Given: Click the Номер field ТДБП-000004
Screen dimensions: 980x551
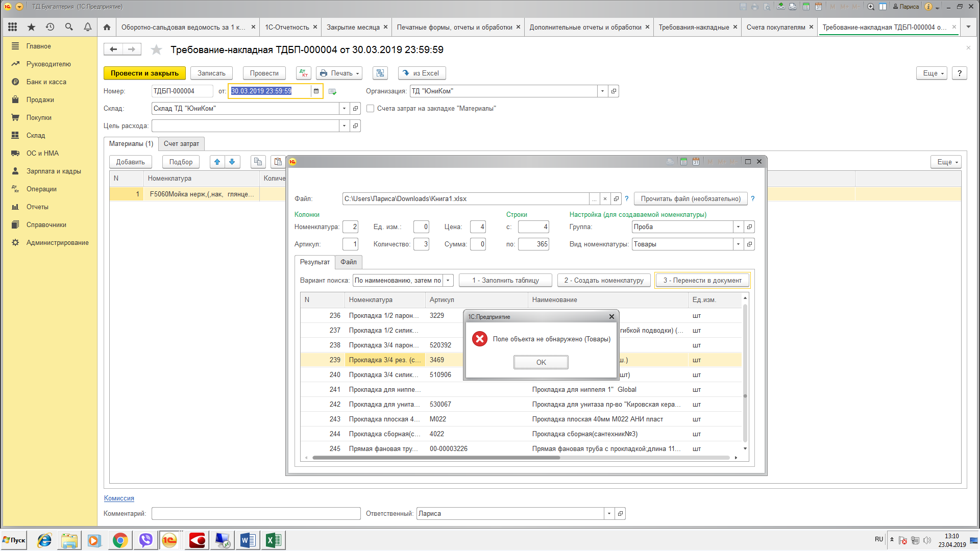Looking at the screenshot, I should [x=182, y=91].
